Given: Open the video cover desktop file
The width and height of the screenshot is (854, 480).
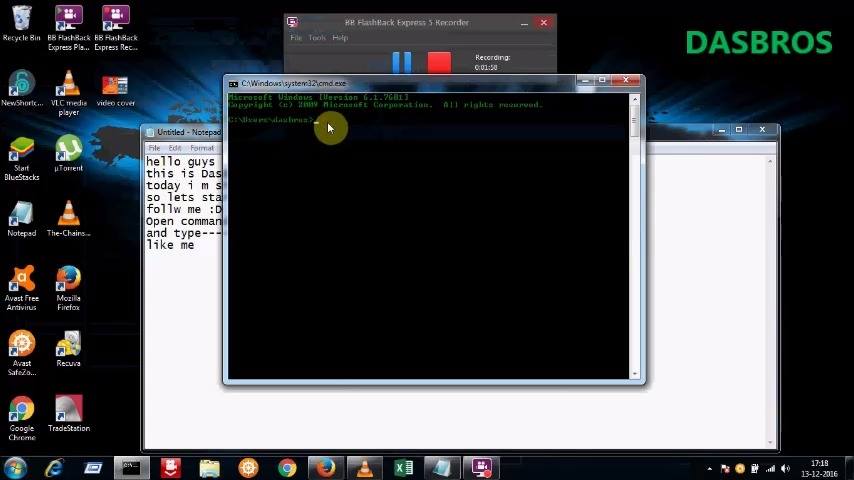Looking at the screenshot, I should [115, 90].
